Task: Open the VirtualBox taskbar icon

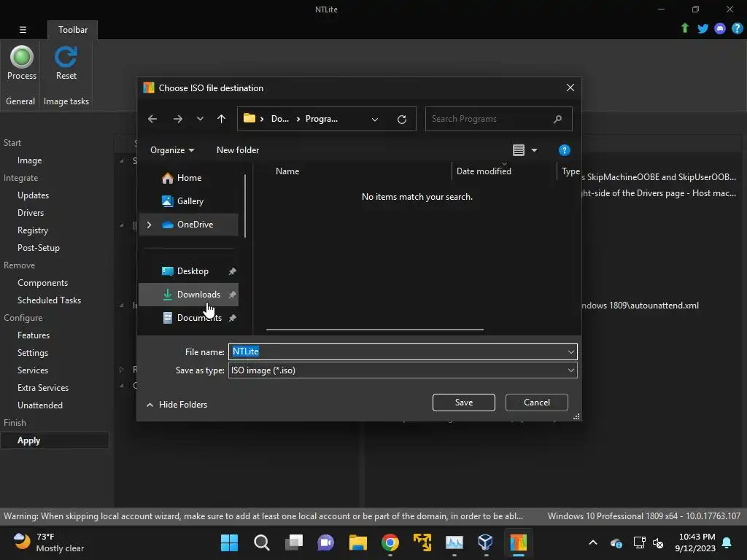Action: point(485,542)
